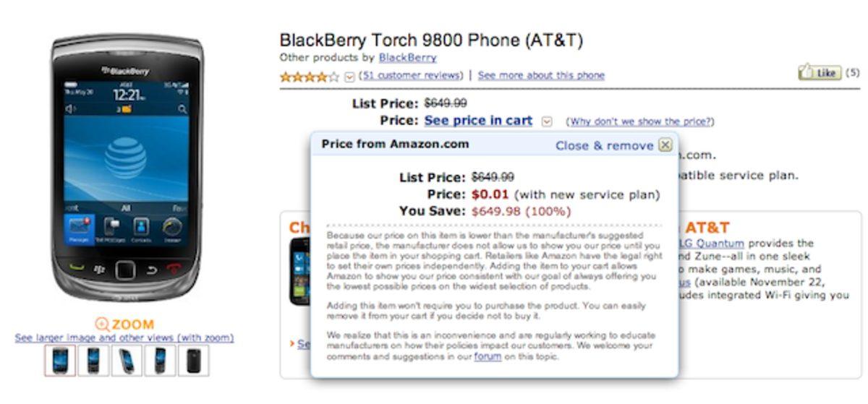Click the Like thumbs-up button

819,72
